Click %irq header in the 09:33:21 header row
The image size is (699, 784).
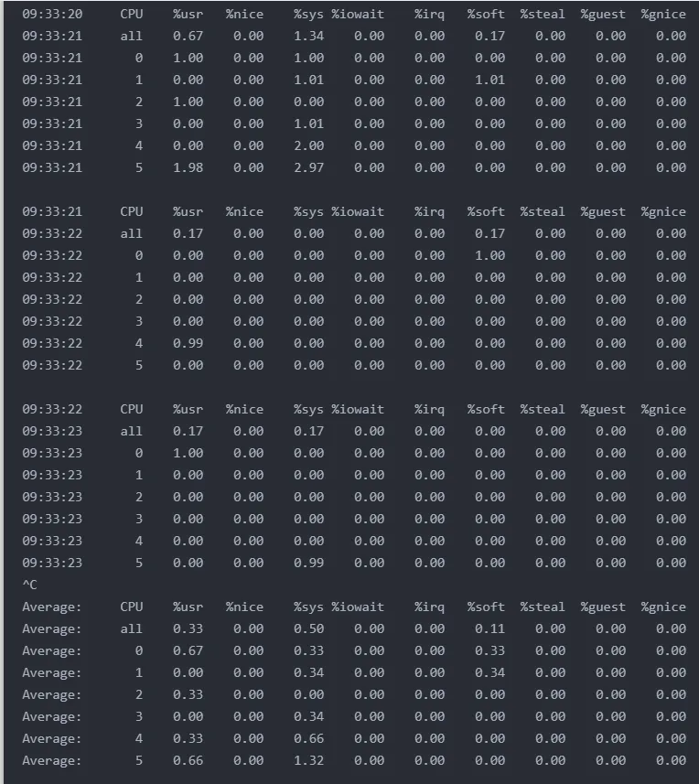point(429,211)
